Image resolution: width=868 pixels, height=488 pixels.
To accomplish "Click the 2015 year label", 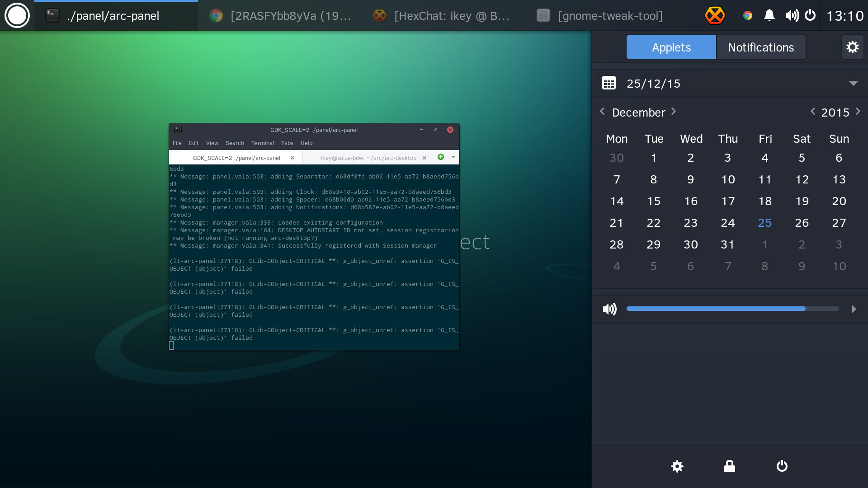I will click(835, 113).
